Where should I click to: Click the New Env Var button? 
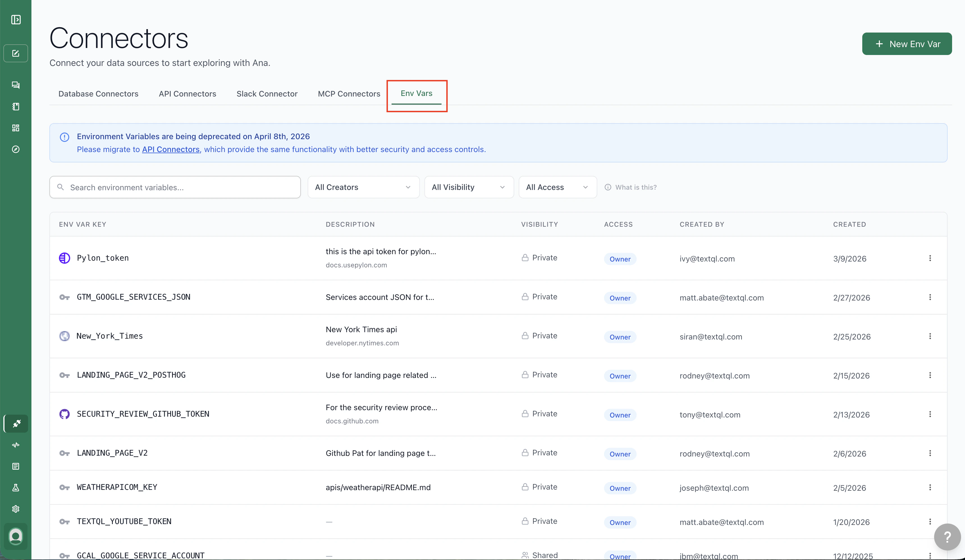[907, 44]
